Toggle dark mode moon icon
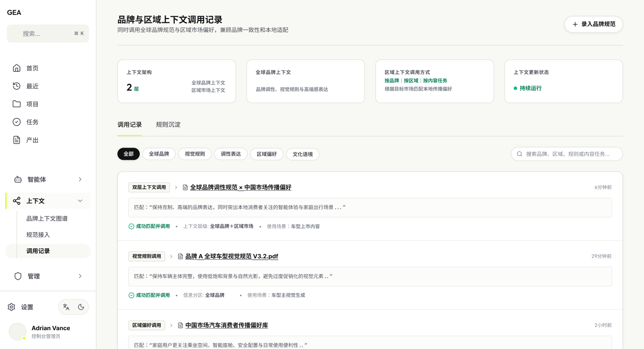Image resolution: width=644 pixels, height=349 pixels. coord(81,307)
